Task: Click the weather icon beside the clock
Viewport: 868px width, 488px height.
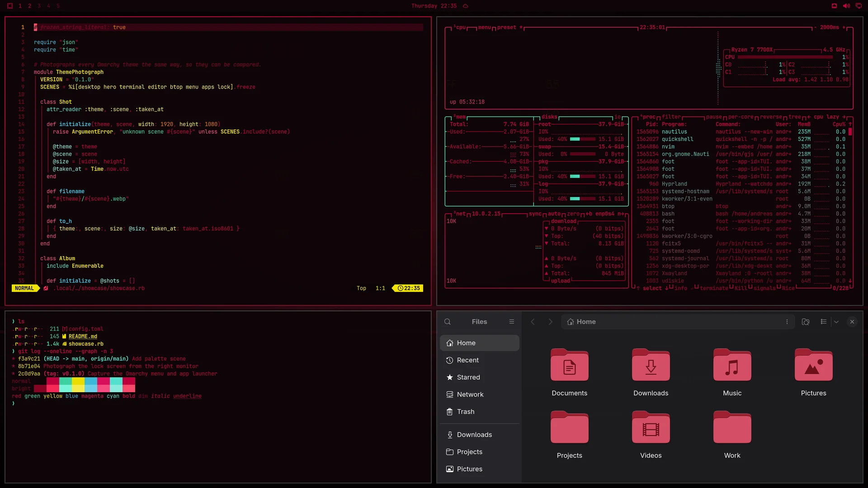Action: [465, 6]
